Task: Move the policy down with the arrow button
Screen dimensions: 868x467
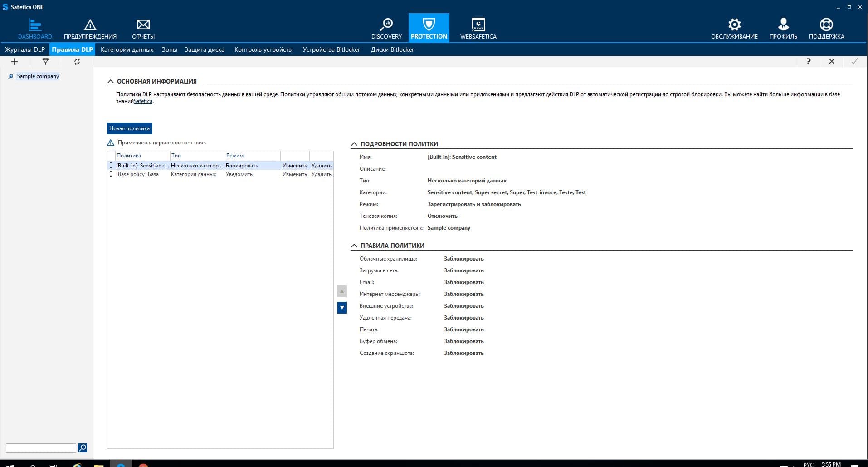Action: (x=342, y=308)
